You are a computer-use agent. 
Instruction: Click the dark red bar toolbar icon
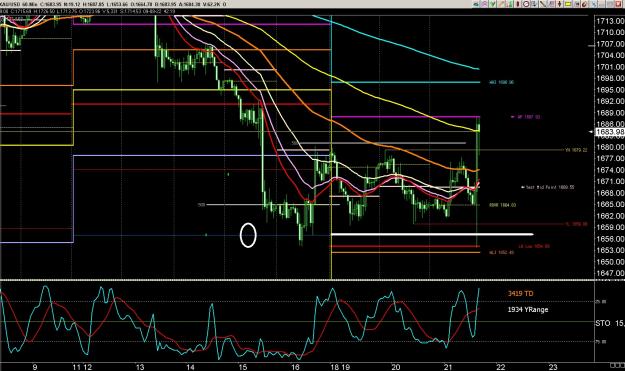518,4
